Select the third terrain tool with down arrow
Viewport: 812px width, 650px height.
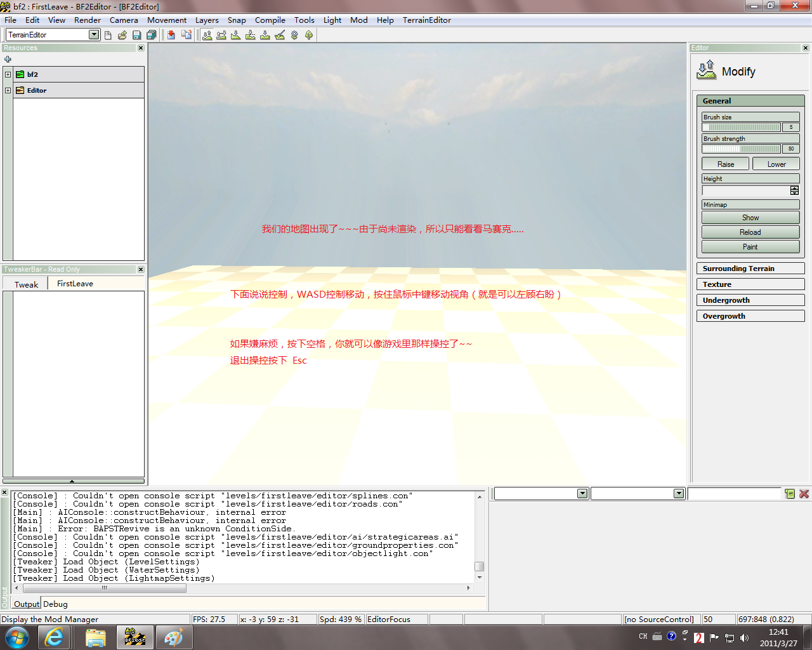[236, 35]
